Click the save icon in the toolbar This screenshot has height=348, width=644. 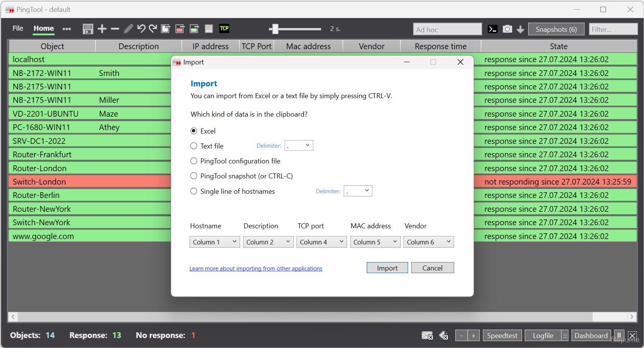(88, 29)
